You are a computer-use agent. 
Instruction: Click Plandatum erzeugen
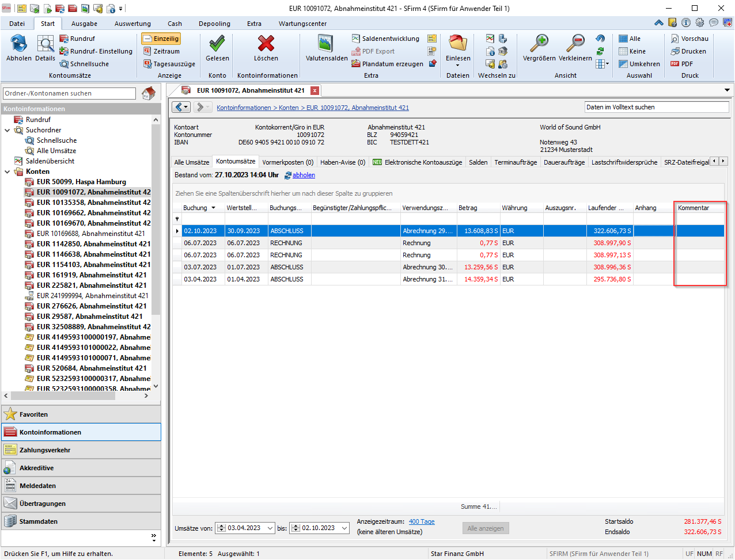[x=388, y=64]
